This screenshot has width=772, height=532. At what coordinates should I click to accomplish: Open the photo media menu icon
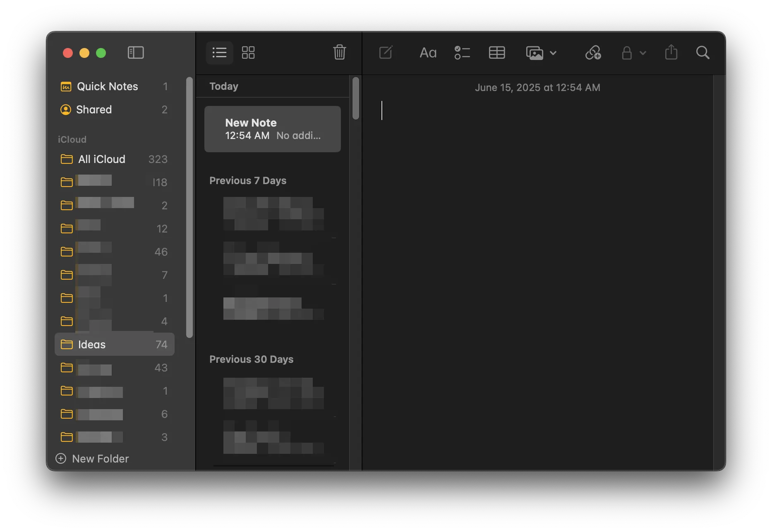point(535,53)
